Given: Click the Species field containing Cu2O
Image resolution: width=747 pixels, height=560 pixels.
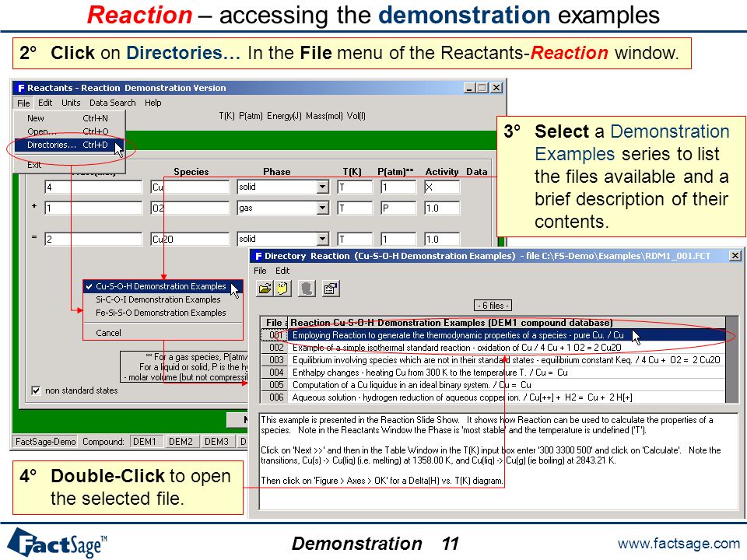Looking at the screenshot, I should coord(190,239).
